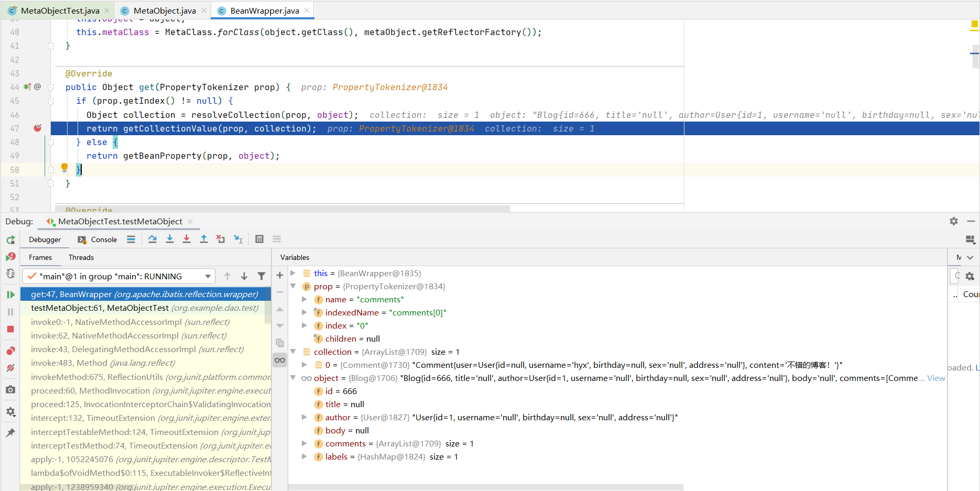The height and width of the screenshot is (491, 980).
Task: Click Drop Frame icon
Action: 221,239
